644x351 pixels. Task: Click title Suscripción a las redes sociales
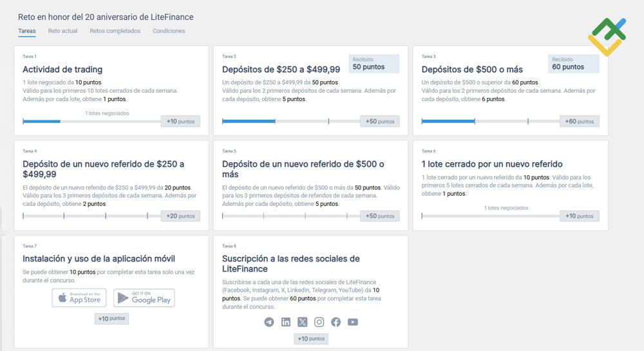[x=291, y=263]
